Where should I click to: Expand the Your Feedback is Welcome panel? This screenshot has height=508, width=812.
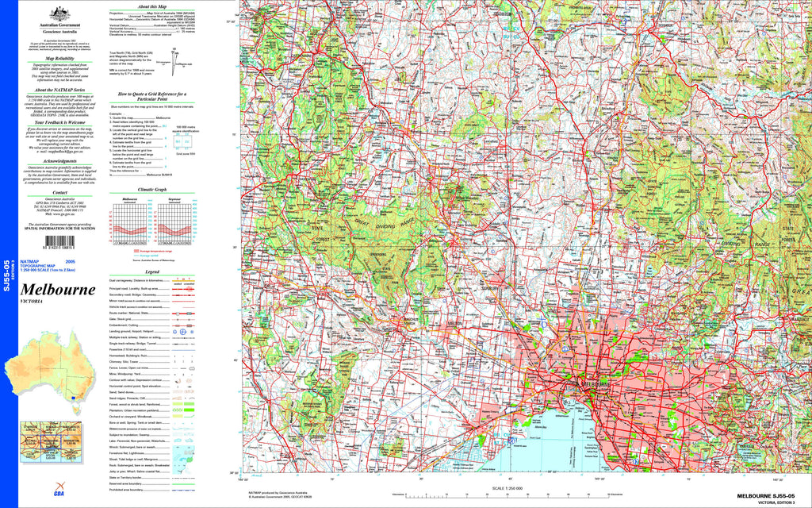pyautogui.click(x=60, y=122)
